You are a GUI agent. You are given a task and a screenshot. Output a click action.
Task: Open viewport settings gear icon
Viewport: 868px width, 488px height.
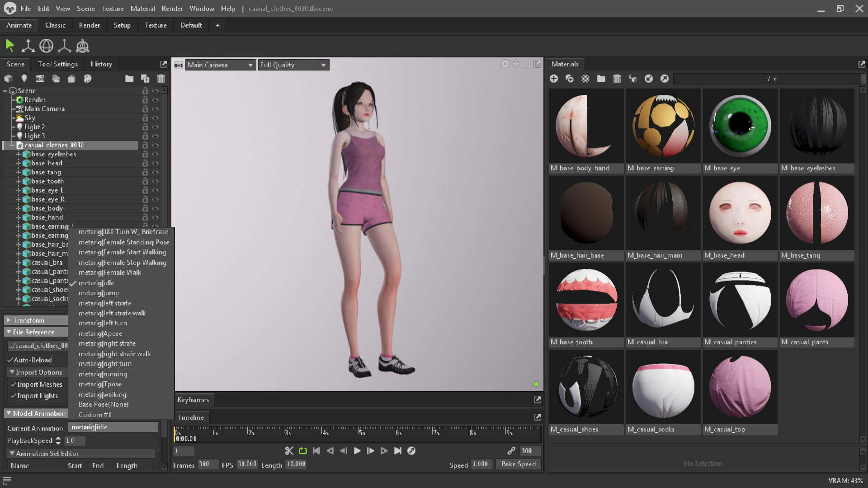(x=505, y=64)
